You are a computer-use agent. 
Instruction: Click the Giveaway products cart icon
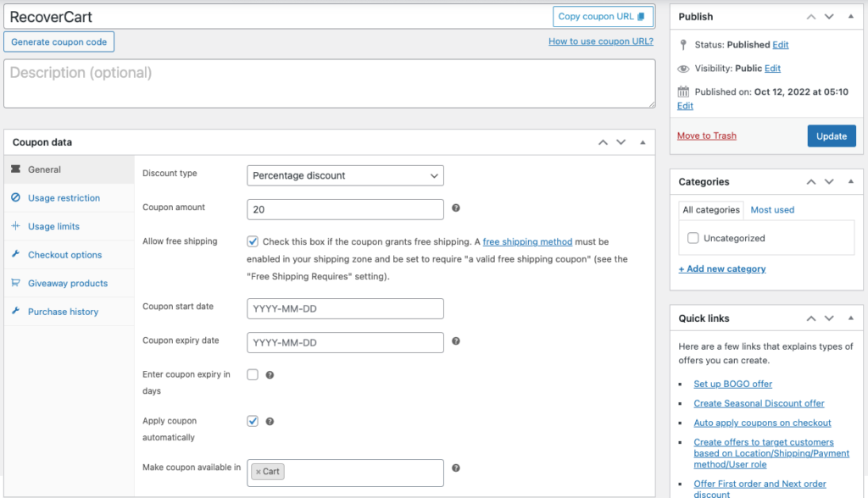pyautogui.click(x=15, y=283)
